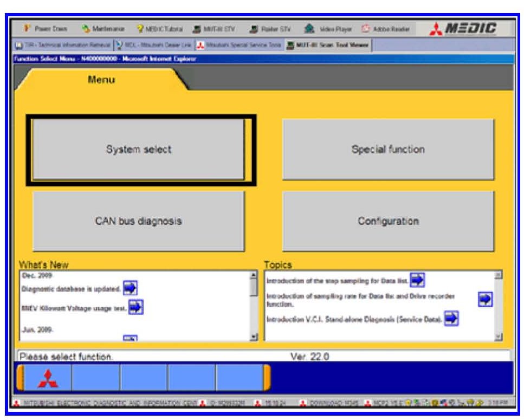Click the Configuration button
This screenshot has width=524, height=420.
388,221
